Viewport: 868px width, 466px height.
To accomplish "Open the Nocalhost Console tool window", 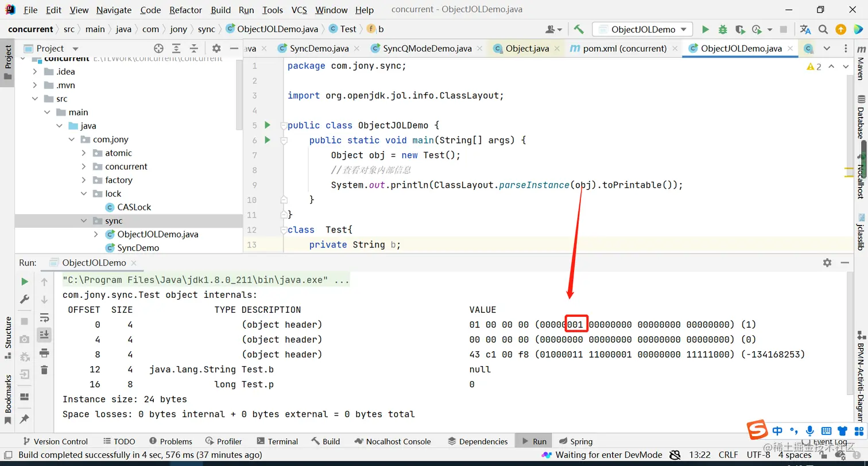I will tap(393, 441).
